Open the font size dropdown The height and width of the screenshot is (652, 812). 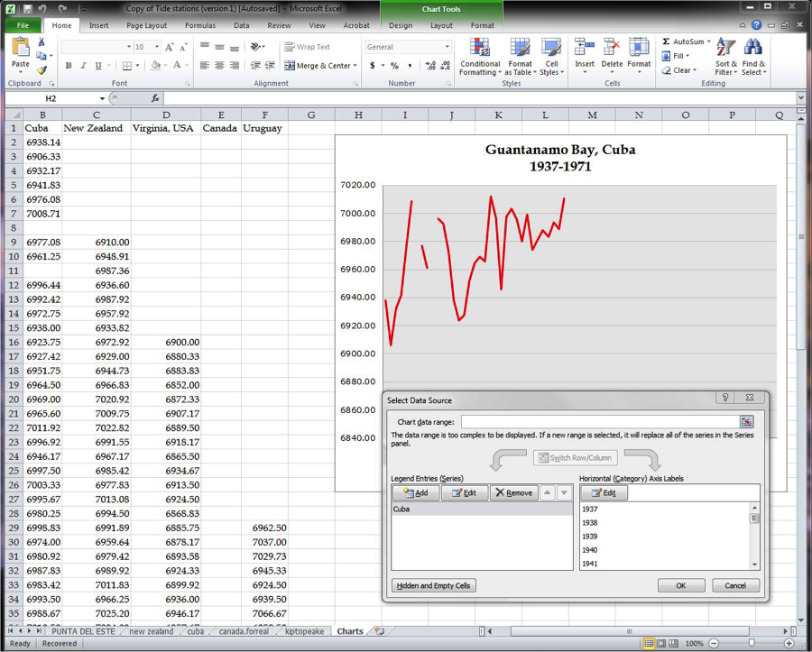point(156,47)
